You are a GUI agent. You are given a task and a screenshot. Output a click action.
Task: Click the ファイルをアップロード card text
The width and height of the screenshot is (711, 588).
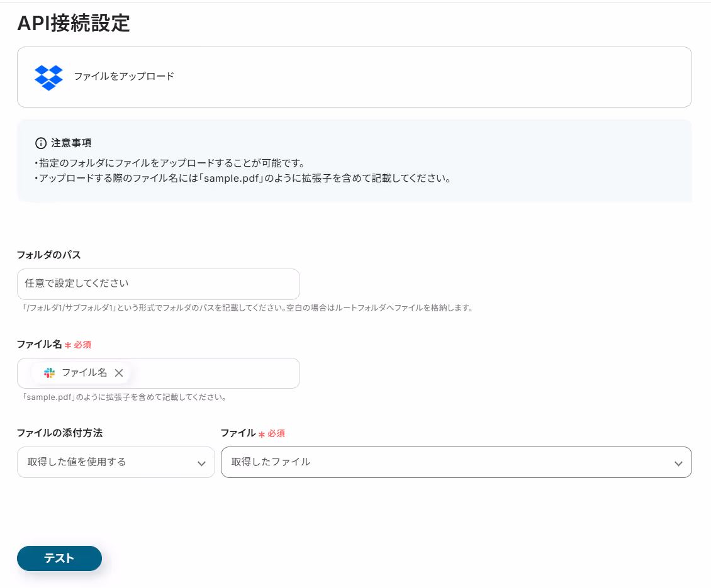pos(124,76)
